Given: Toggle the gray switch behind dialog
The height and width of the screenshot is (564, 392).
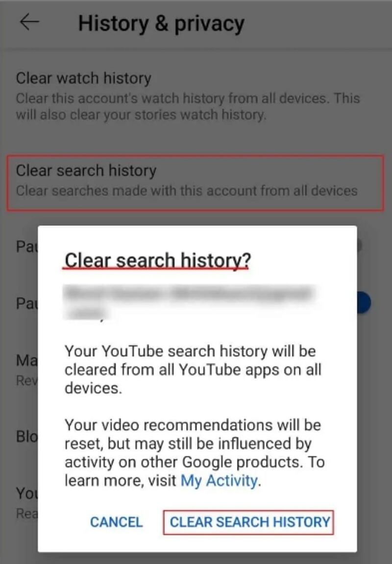Looking at the screenshot, I should [x=359, y=246].
